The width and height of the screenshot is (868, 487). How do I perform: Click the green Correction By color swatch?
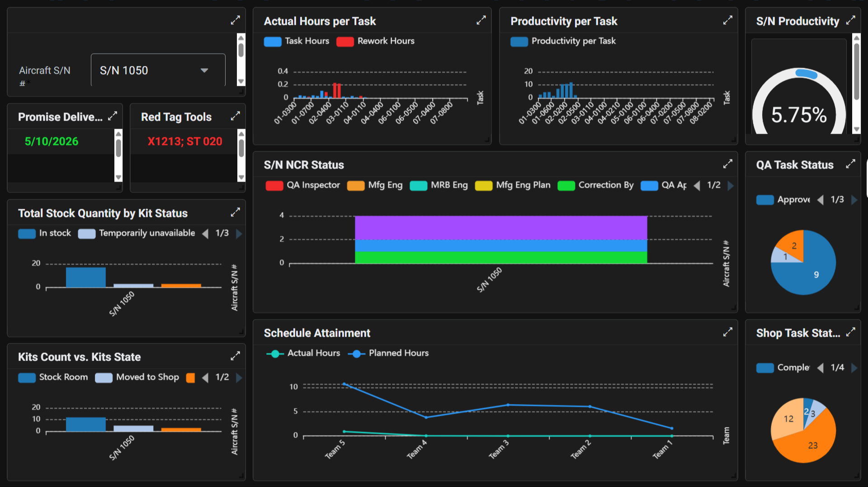pyautogui.click(x=566, y=186)
